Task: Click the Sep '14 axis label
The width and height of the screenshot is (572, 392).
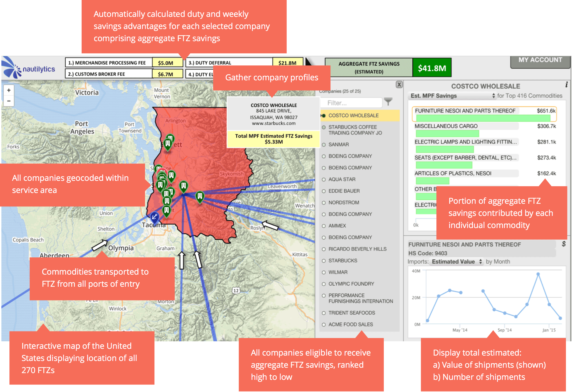Action: (504, 330)
